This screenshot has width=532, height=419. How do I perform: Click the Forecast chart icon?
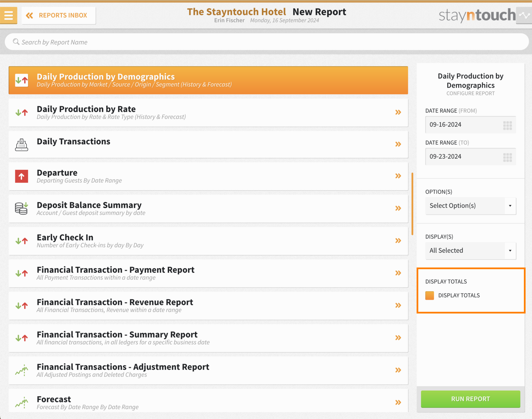tap(22, 402)
